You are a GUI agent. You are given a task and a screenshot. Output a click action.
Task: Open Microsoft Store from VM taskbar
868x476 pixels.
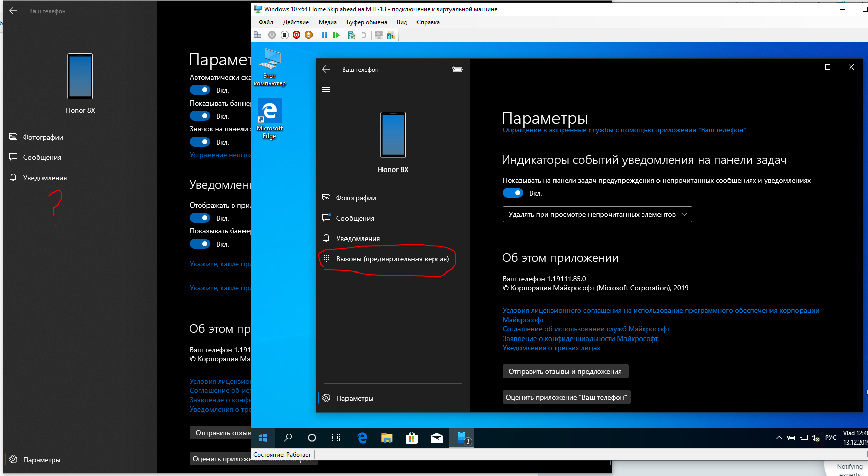click(x=411, y=438)
